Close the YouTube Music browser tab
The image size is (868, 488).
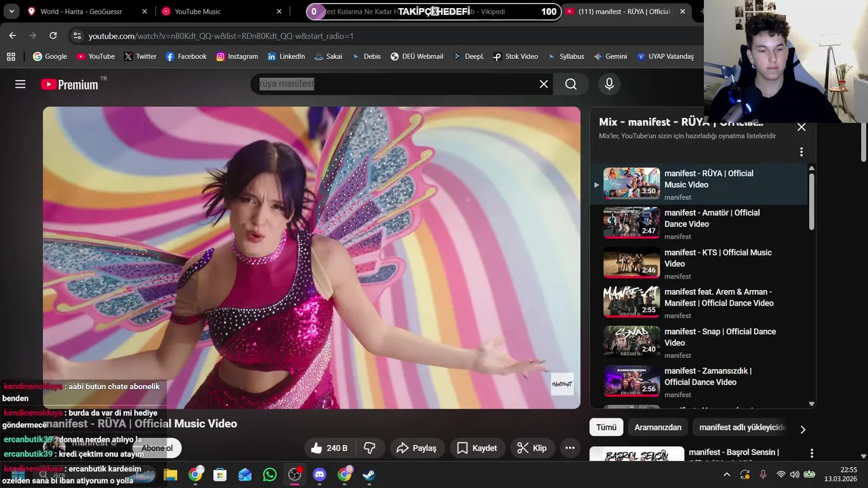(279, 12)
